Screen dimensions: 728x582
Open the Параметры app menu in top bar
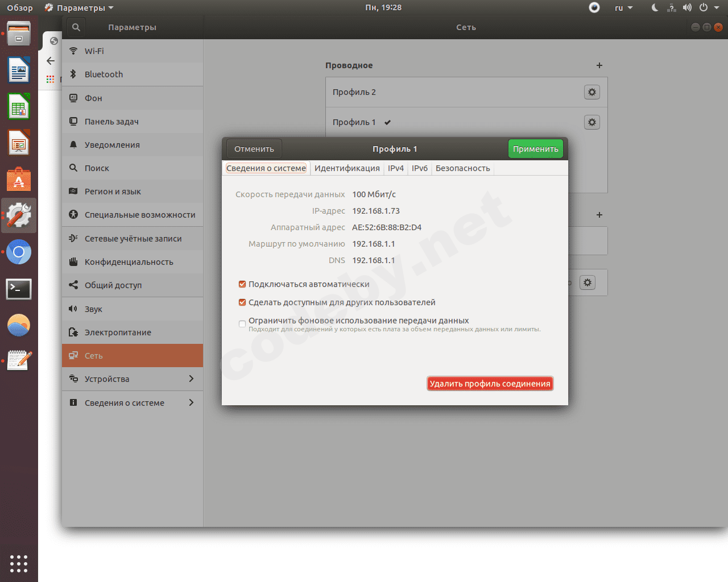pyautogui.click(x=79, y=8)
